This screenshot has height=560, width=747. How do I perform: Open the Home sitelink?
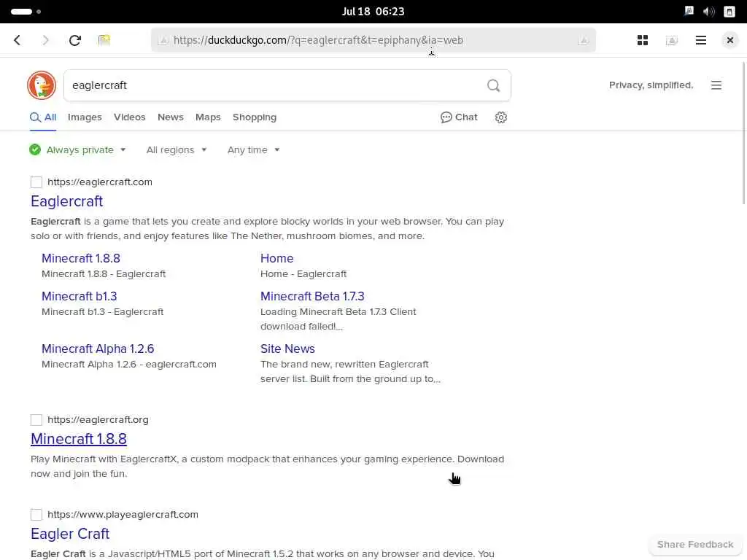[276, 258]
